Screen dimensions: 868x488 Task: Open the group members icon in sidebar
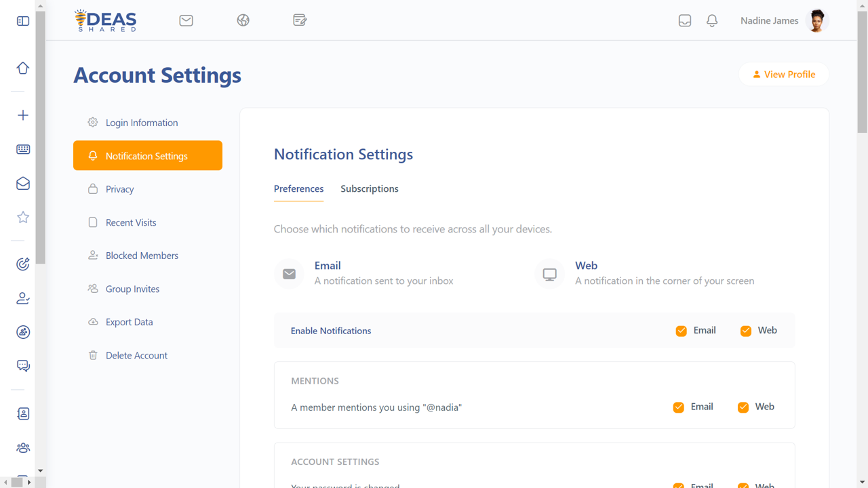[23, 447]
